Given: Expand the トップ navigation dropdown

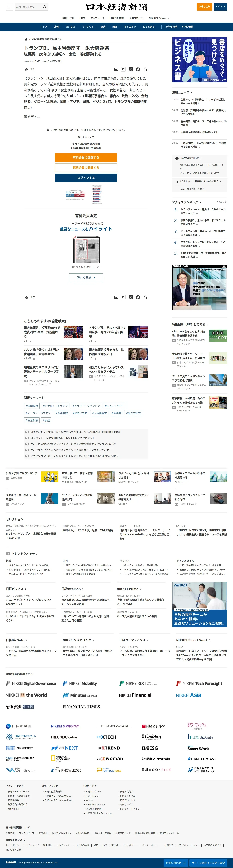Looking at the screenshot, I should coord(45,27).
